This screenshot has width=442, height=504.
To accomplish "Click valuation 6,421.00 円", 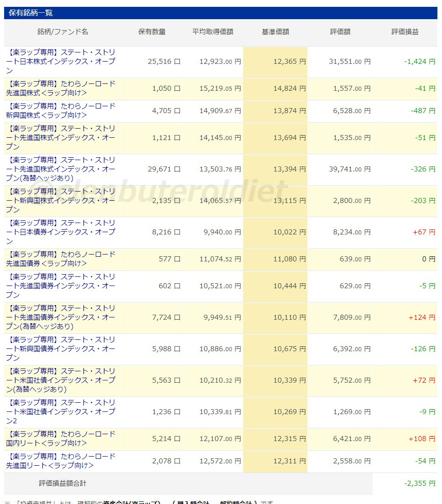I will point(352,439).
